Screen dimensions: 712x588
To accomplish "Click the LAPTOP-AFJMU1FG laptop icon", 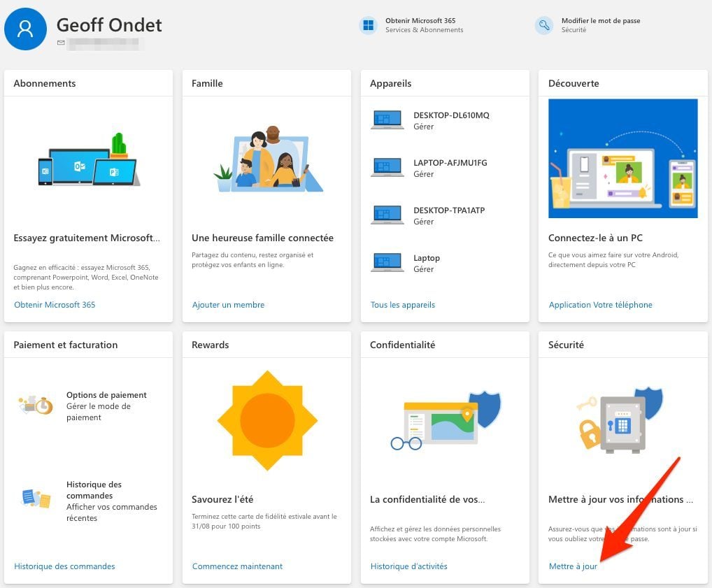I will (x=387, y=168).
